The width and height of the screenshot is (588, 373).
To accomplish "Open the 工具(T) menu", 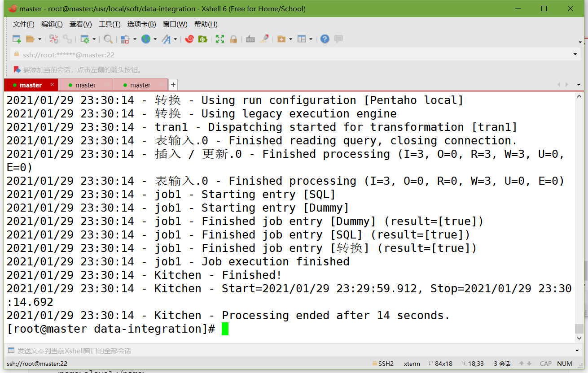I will tap(110, 24).
